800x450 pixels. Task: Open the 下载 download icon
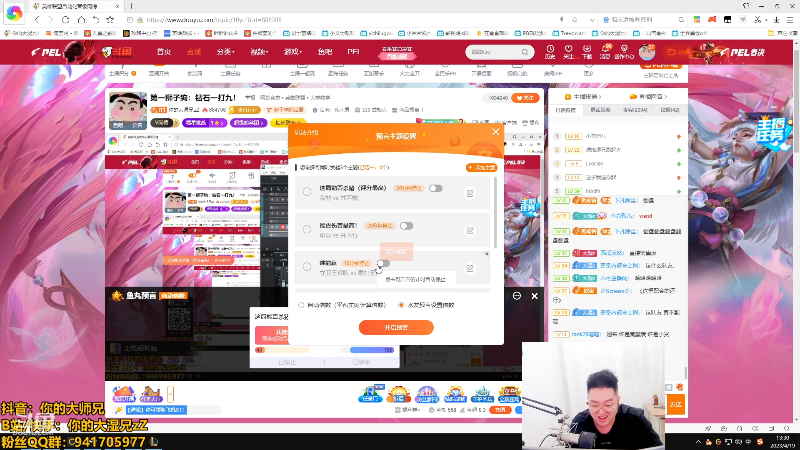tap(587, 52)
